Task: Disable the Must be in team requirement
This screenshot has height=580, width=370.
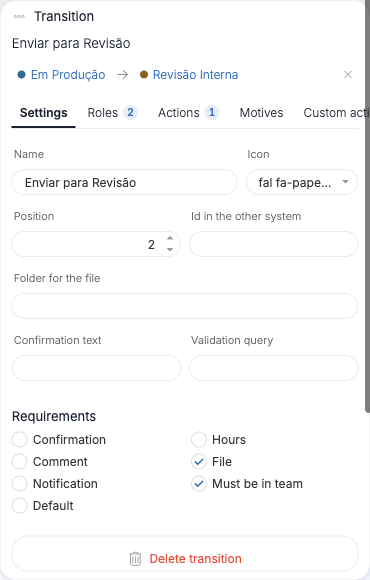Action: point(199,483)
